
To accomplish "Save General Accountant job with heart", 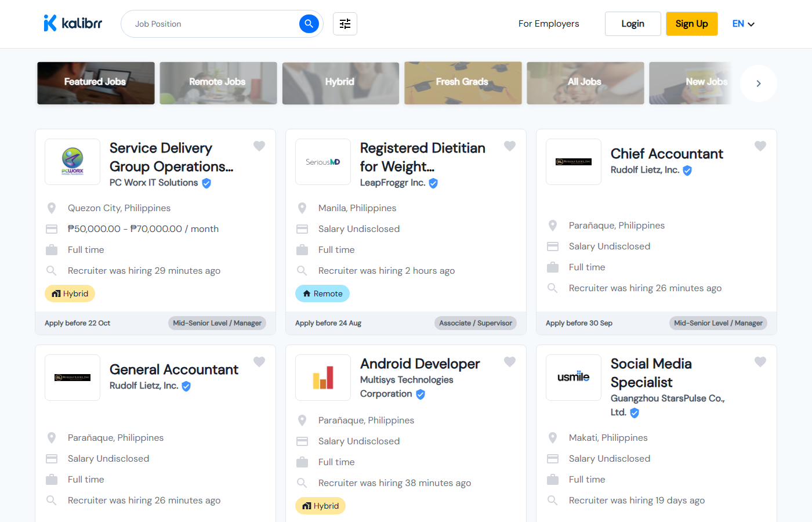I will [259, 362].
